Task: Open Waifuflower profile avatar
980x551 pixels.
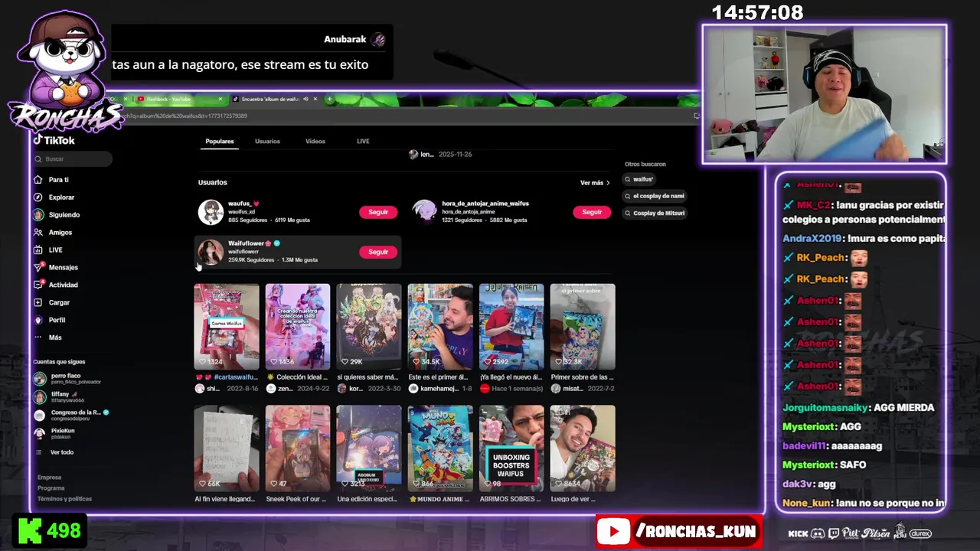Action: point(211,252)
